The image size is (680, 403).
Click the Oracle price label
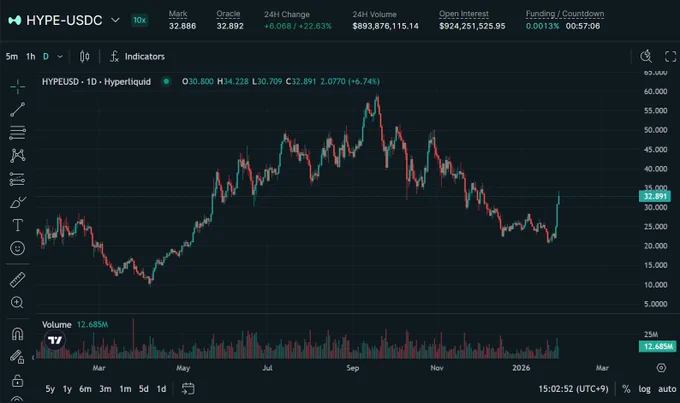tap(228, 14)
